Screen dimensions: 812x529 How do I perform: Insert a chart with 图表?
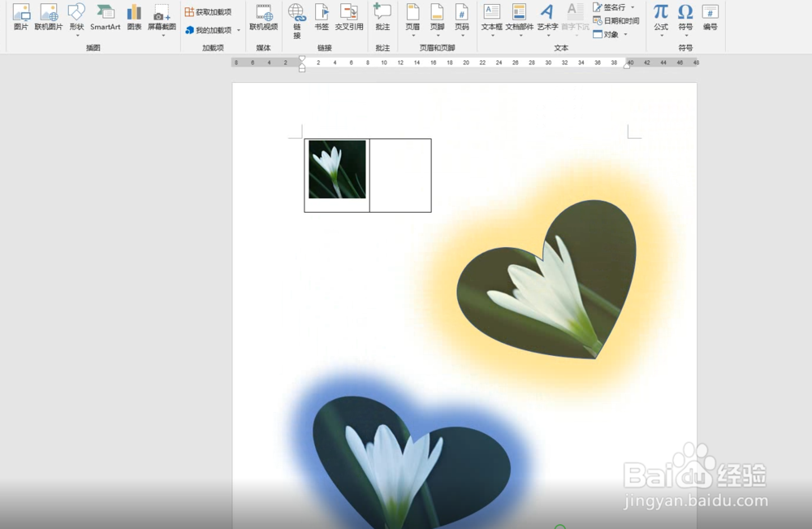[x=134, y=17]
